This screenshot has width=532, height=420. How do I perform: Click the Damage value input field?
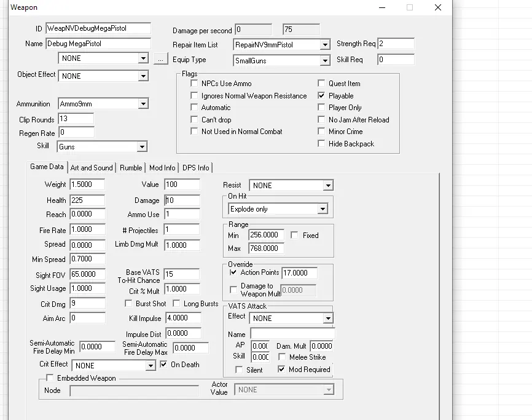click(x=182, y=200)
